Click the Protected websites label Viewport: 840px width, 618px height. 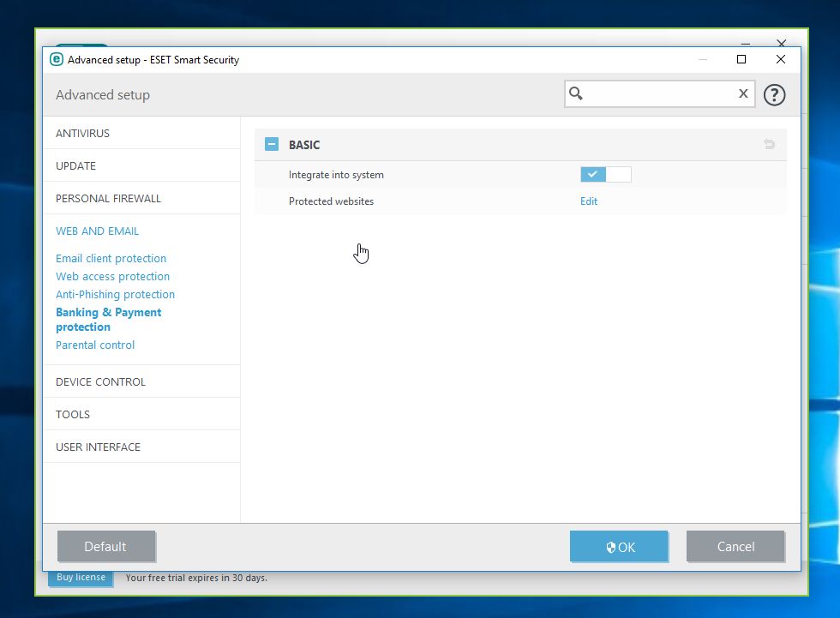point(331,201)
